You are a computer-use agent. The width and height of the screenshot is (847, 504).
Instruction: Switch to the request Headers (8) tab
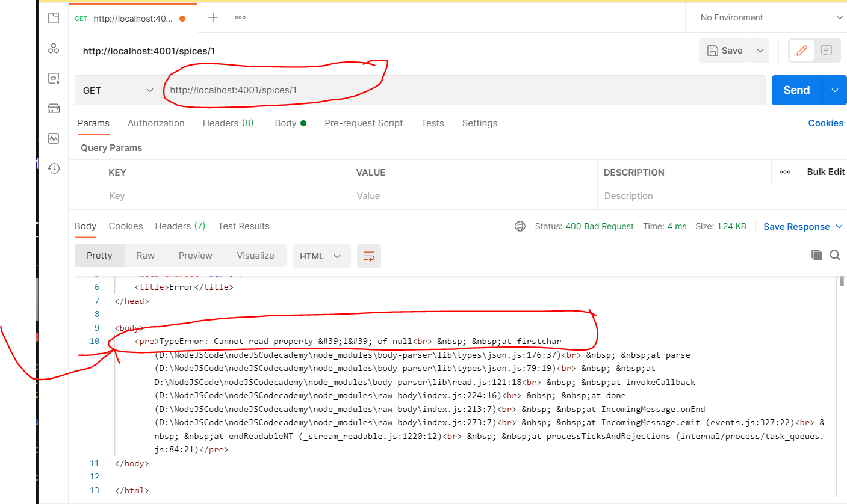[228, 123]
